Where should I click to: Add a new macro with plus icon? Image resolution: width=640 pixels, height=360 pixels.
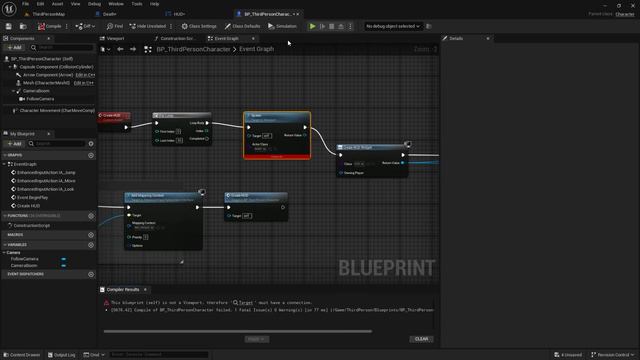91,235
